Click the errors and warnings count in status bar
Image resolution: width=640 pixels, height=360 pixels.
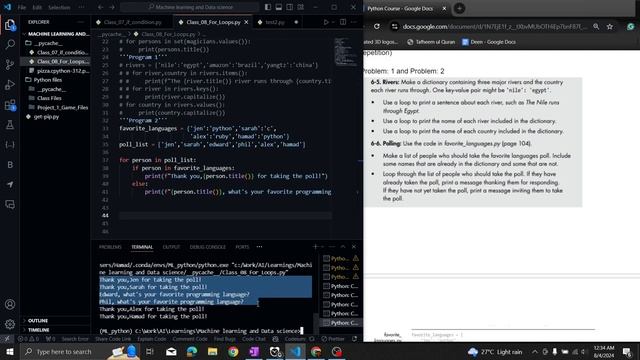click(28, 339)
